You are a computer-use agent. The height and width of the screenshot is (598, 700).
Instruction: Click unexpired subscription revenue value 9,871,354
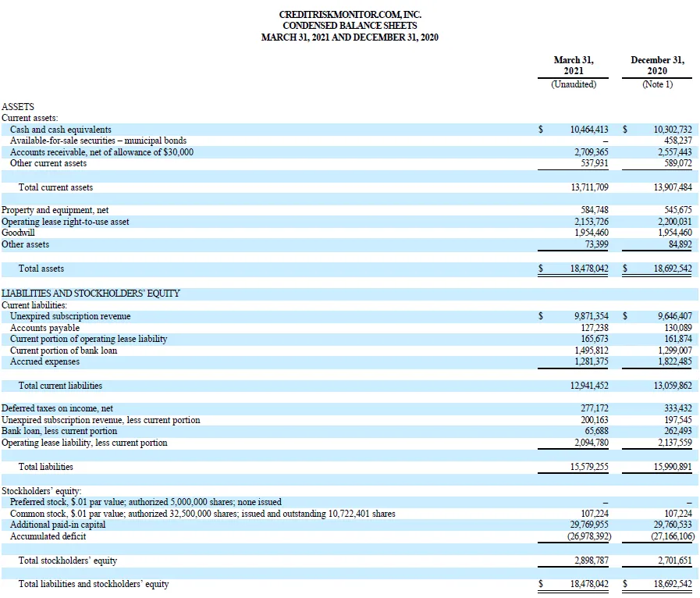591,316
